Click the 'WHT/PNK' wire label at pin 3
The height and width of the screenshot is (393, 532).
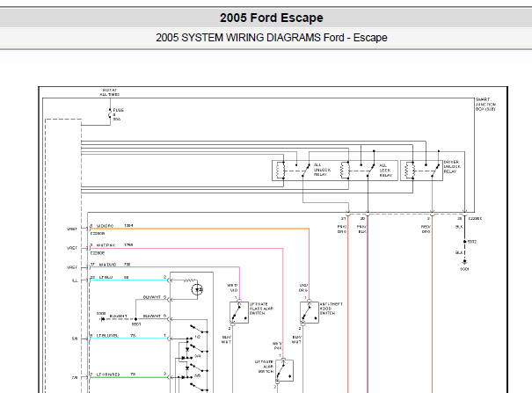[106, 245]
